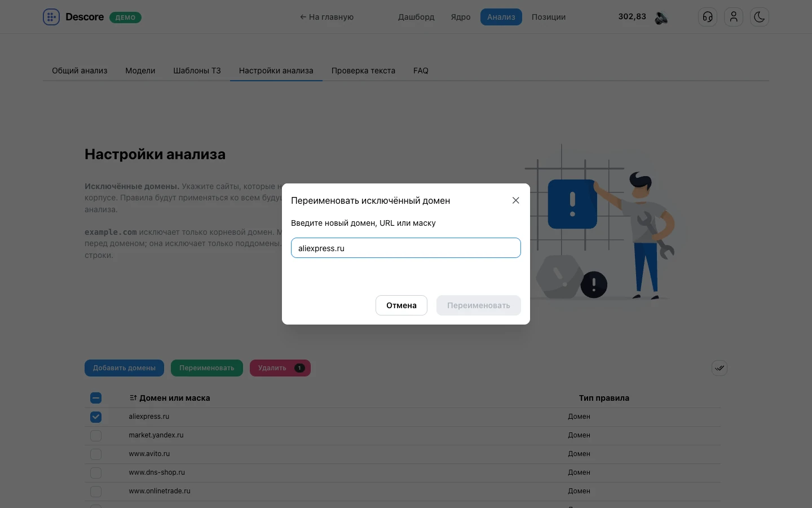Click the 302,83 balance value
Image resolution: width=812 pixels, height=508 pixels.
pos(632,16)
